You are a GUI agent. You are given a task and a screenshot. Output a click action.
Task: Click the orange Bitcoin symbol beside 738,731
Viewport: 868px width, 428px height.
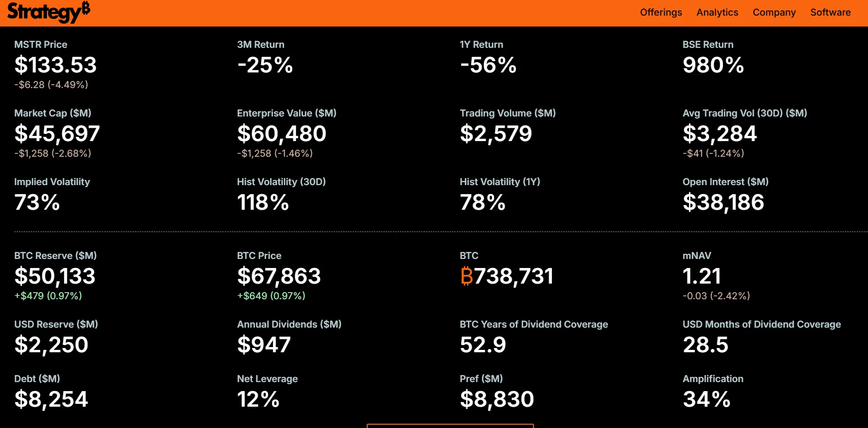(x=467, y=276)
